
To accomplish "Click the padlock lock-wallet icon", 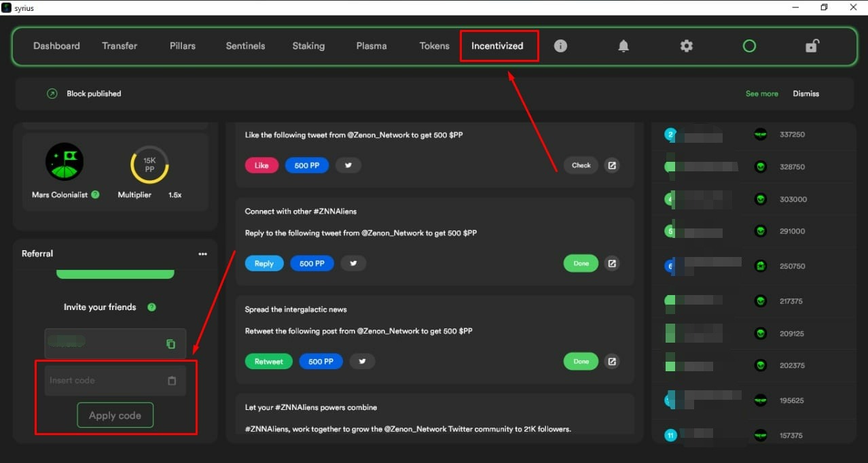I will [x=812, y=46].
